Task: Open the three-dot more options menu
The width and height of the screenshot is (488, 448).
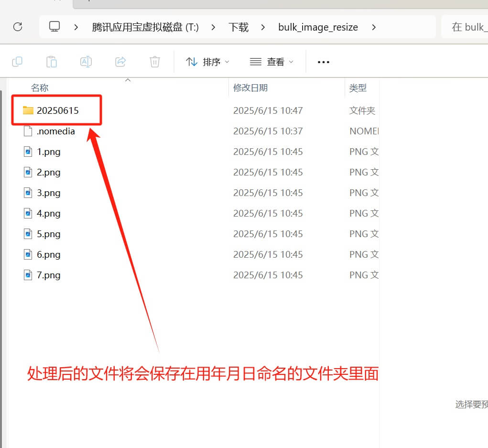Action: pyautogui.click(x=324, y=62)
